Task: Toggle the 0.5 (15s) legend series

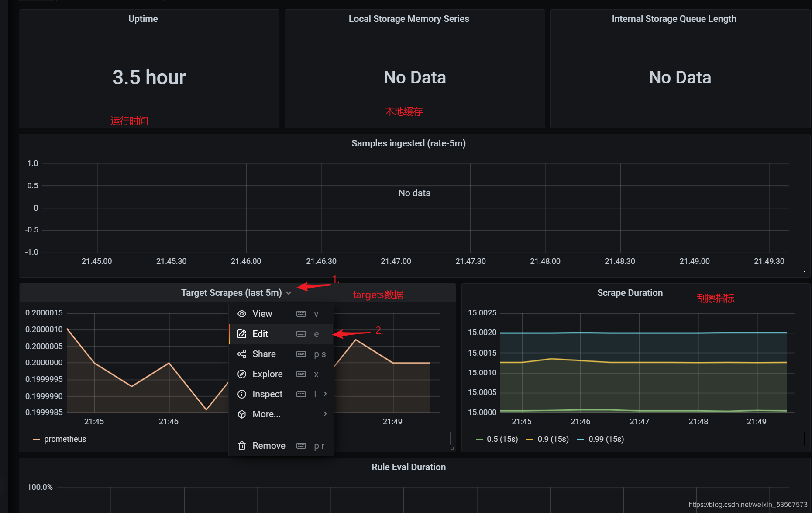Action: click(502, 439)
